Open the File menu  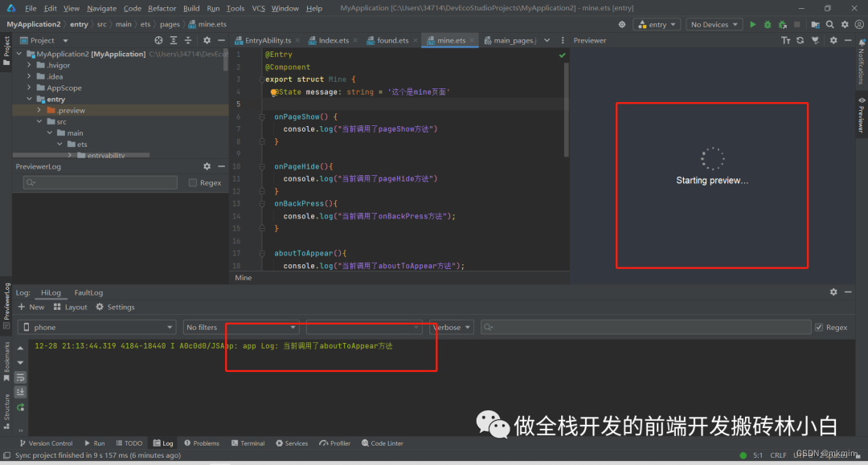31,8
